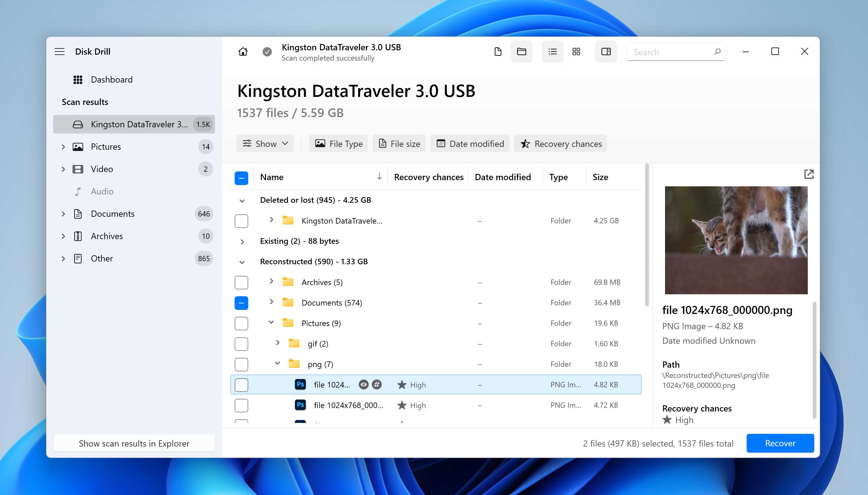Click the blue Recover button
This screenshot has width=868, height=495.
(x=780, y=443)
